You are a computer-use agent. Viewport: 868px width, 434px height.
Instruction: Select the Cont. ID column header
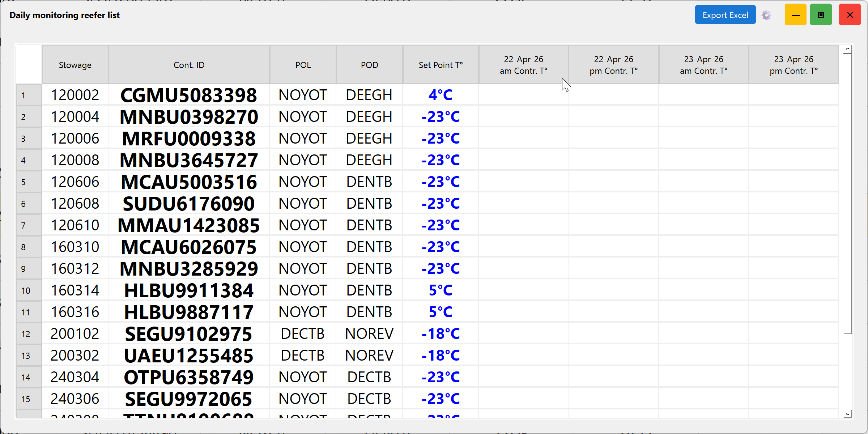click(x=189, y=65)
